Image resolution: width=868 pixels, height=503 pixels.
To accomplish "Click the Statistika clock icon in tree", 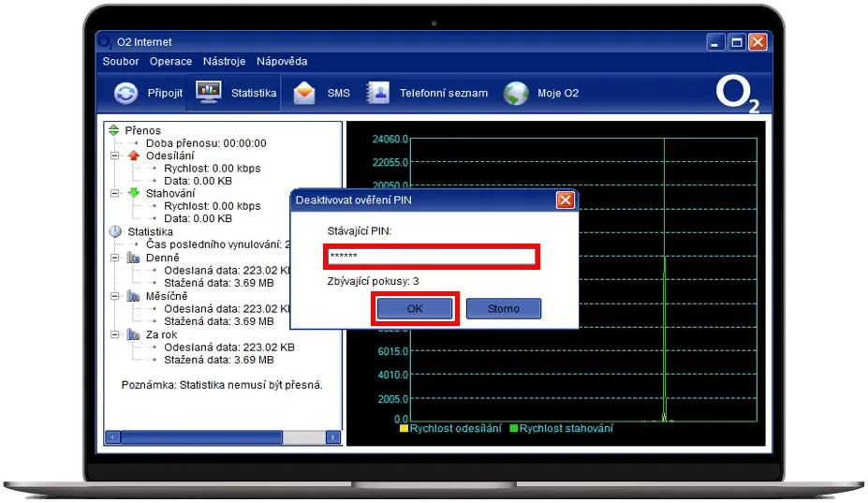I will pyautogui.click(x=115, y=231).
